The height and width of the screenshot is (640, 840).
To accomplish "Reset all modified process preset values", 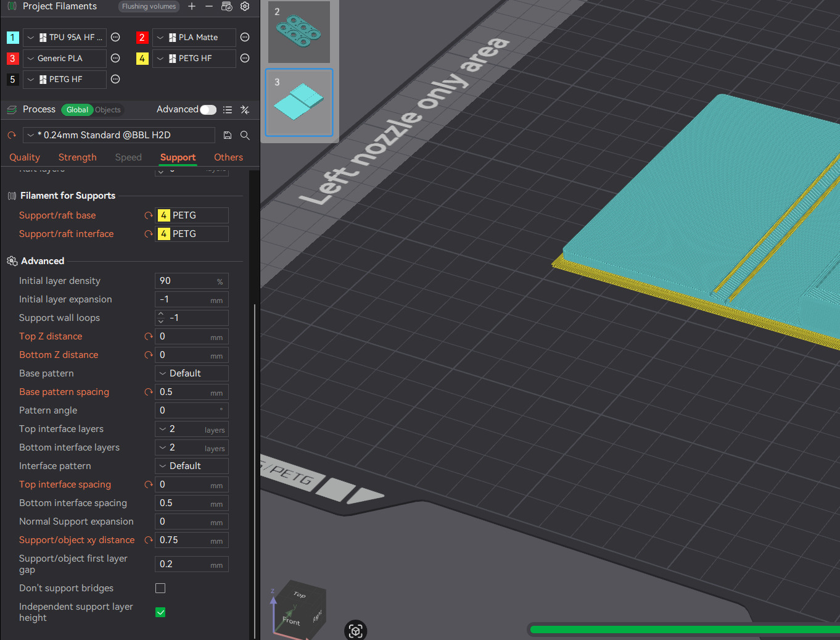I will [12, 135].
